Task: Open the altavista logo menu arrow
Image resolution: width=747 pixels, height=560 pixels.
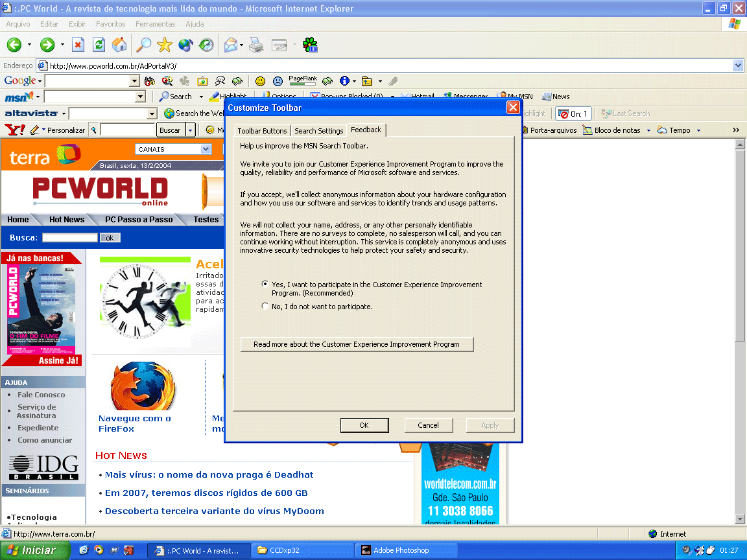Action: 64,114
